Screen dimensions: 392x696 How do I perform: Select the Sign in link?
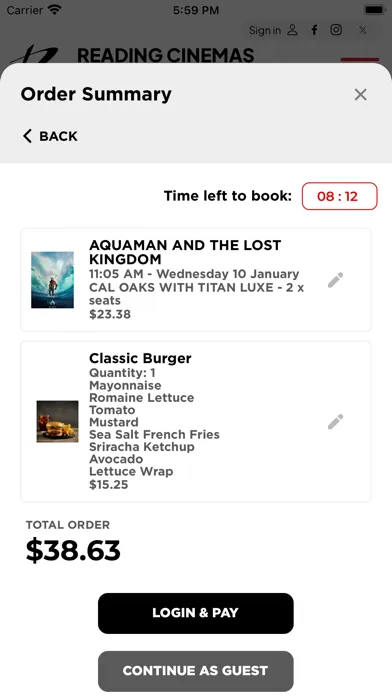pyautogui.click(x=265, y=30)
